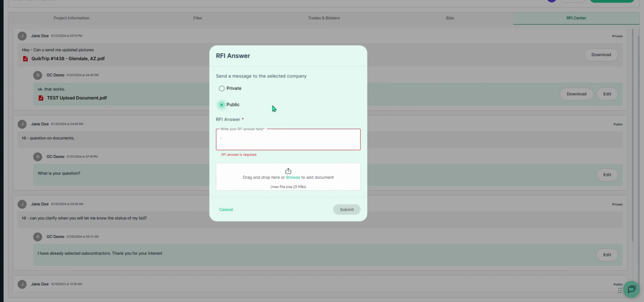Screen dimensions: 644x302
Task: Submit the RFI answer
Action: [x=347, y=210]
